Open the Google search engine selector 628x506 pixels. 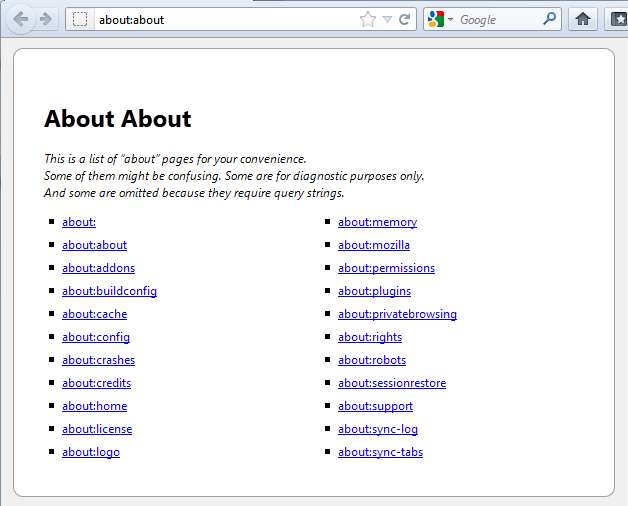[x=440, y=19]
